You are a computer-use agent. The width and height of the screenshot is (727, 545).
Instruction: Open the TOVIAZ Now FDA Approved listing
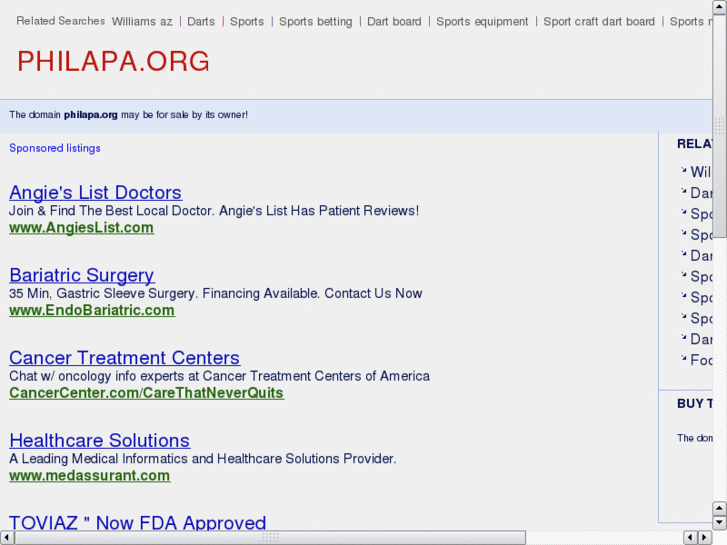[x=138, y=522]
